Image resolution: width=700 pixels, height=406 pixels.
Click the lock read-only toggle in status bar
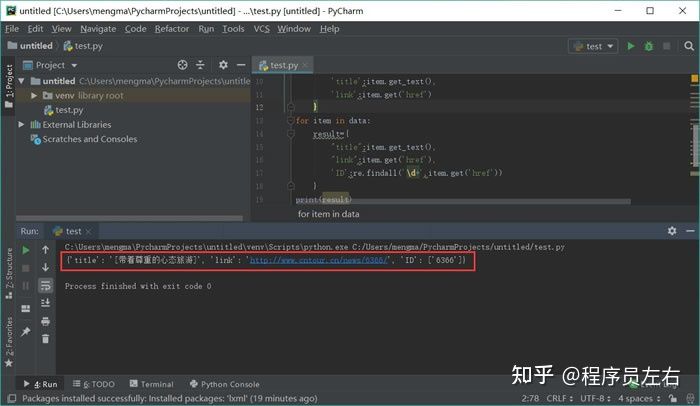click(x=673, y=398)
